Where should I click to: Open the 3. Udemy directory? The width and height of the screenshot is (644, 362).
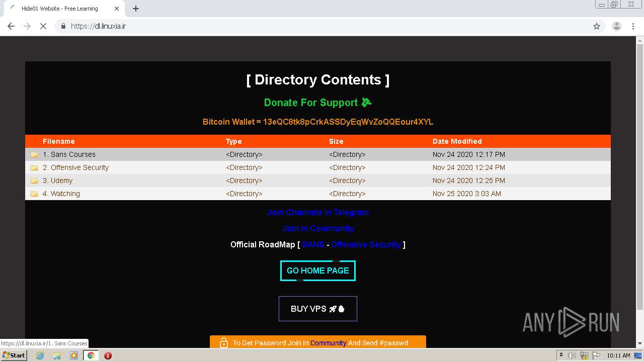[x=57, y=180]
